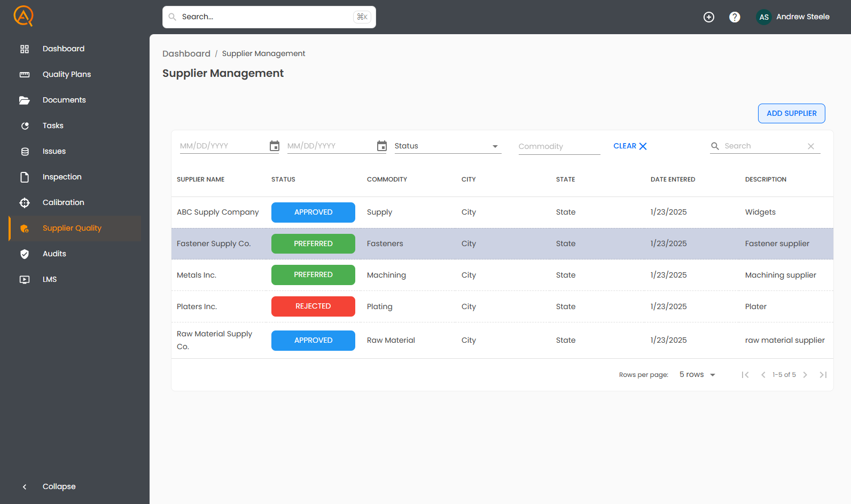851x504 pixels.
Task: Open the rows per page dropdown
Action: (697, 375)
